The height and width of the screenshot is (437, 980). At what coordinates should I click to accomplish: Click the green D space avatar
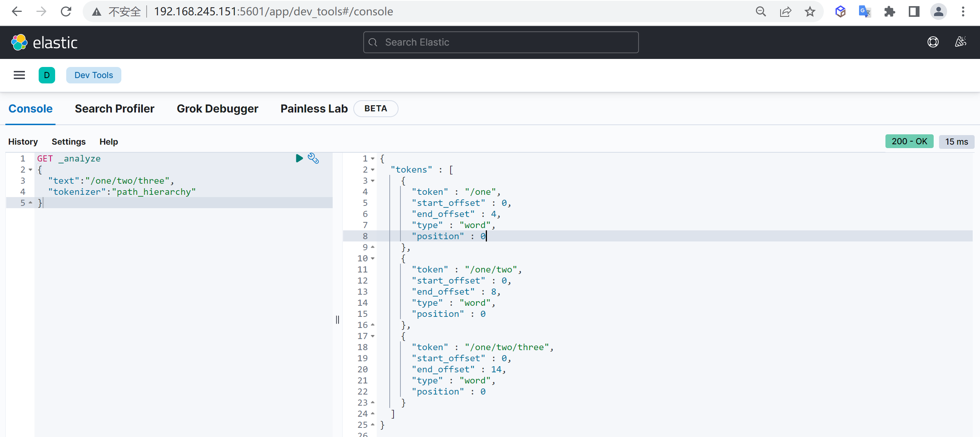(47, 75)
